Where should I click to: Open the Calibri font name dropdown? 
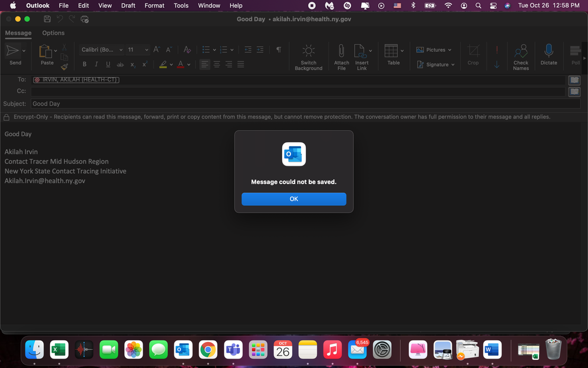(x=101, y=50)
